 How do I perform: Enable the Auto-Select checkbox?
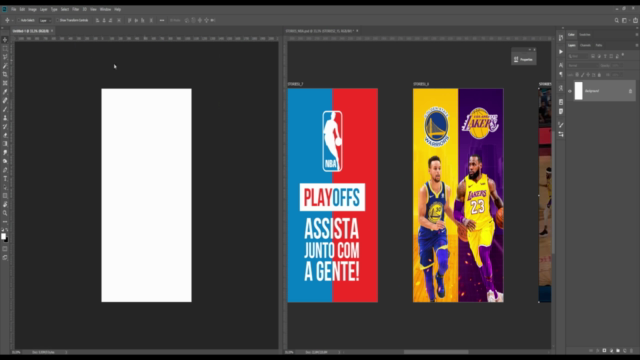coord(19,20)
